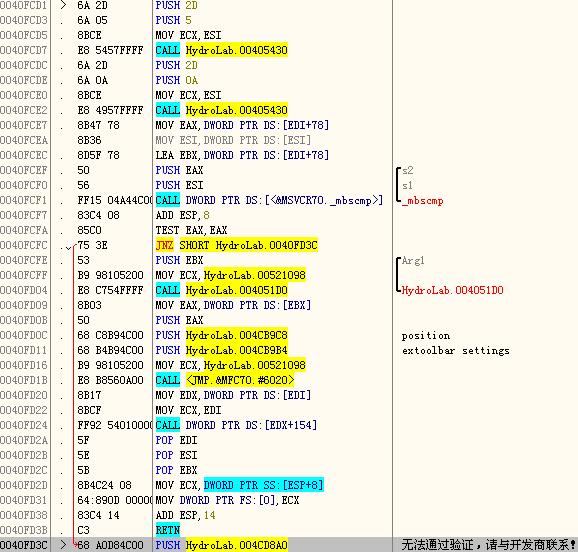Select the POP EDI instruction

click(x=176, y=440)
